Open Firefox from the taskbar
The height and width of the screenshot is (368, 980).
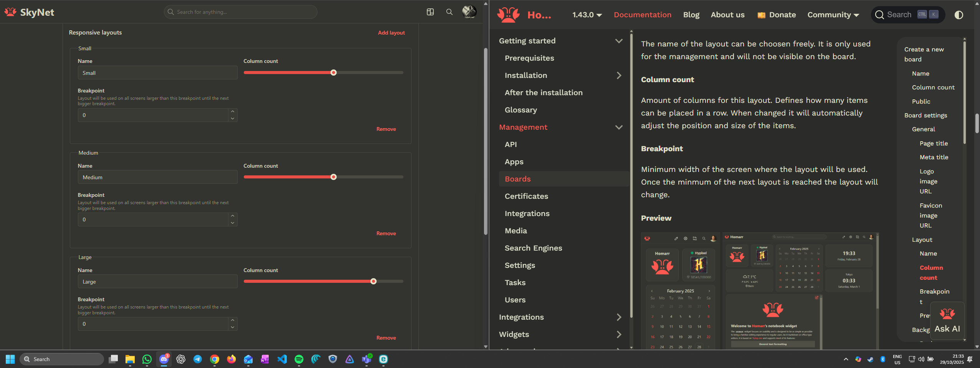[231, 359]
